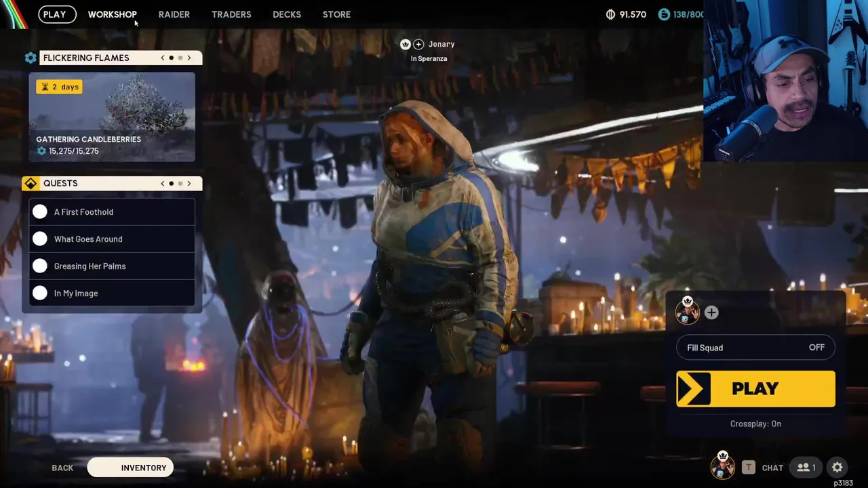Open the DECKS tab

tap(287, 14)
